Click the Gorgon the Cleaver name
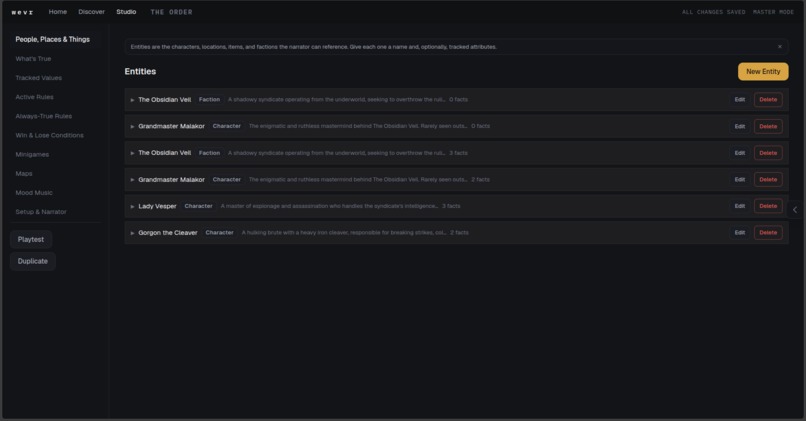 tap(168, 233)
